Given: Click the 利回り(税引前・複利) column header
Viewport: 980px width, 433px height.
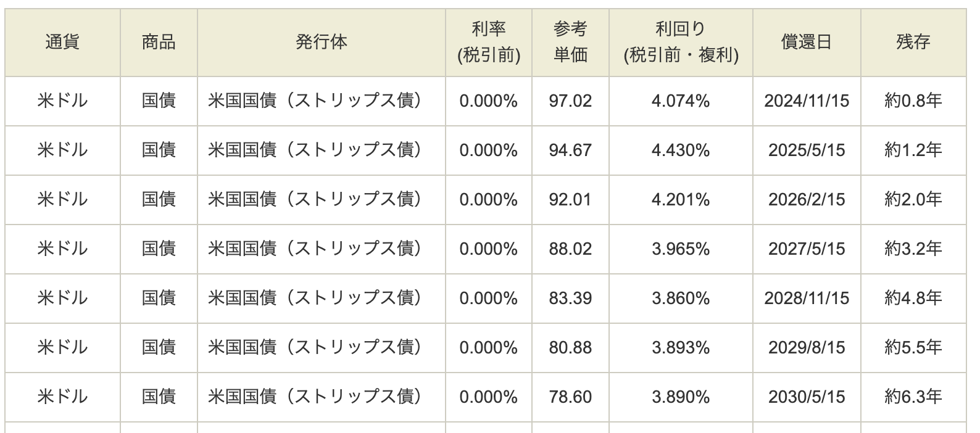Looking at the screenshot, I should pyautogui.click(x=681, y=43).
